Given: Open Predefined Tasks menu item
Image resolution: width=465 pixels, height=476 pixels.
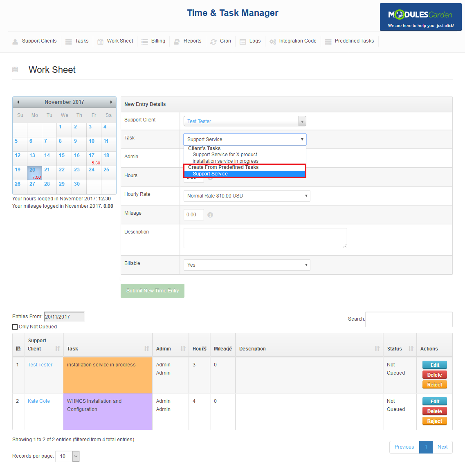Looking at the screenshot, I should 354,41.
